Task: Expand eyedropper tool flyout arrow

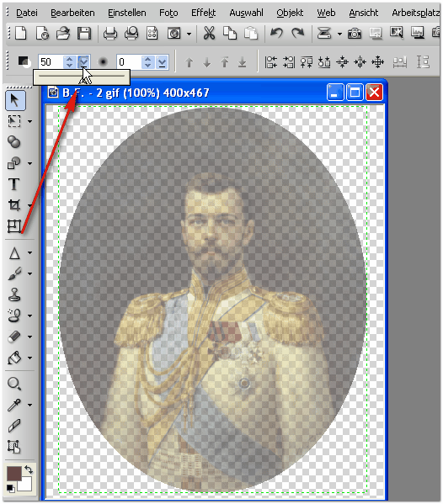Action: (x=30, y=405)
